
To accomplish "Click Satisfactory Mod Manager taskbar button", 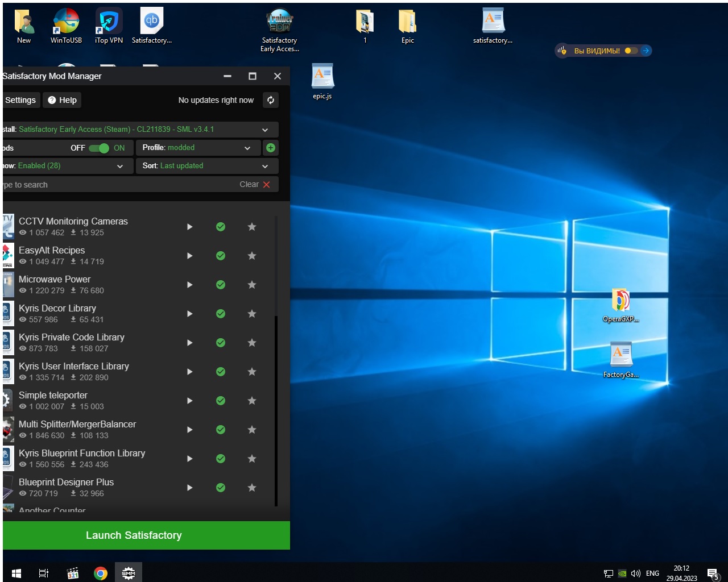I will click(x=129, y=573).
